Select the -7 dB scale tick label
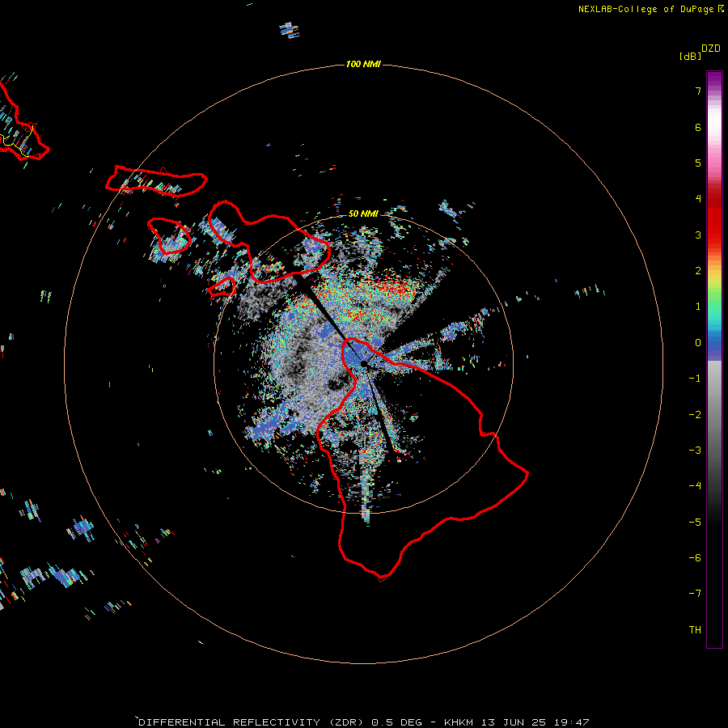The image size is (728, 728). (695, 594)
